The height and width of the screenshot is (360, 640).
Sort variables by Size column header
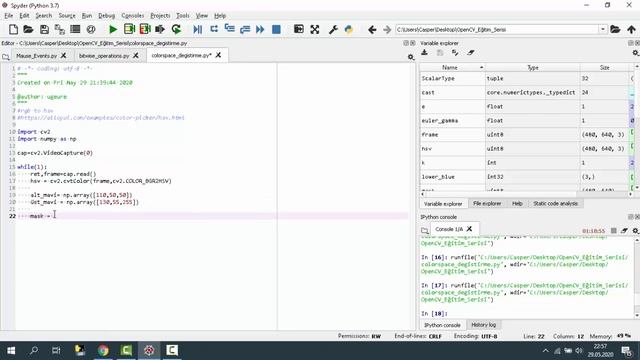[604, 67]
